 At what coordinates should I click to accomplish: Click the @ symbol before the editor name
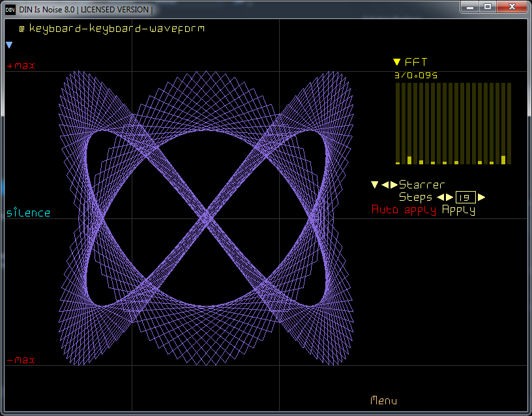click(x=22, y=29)
